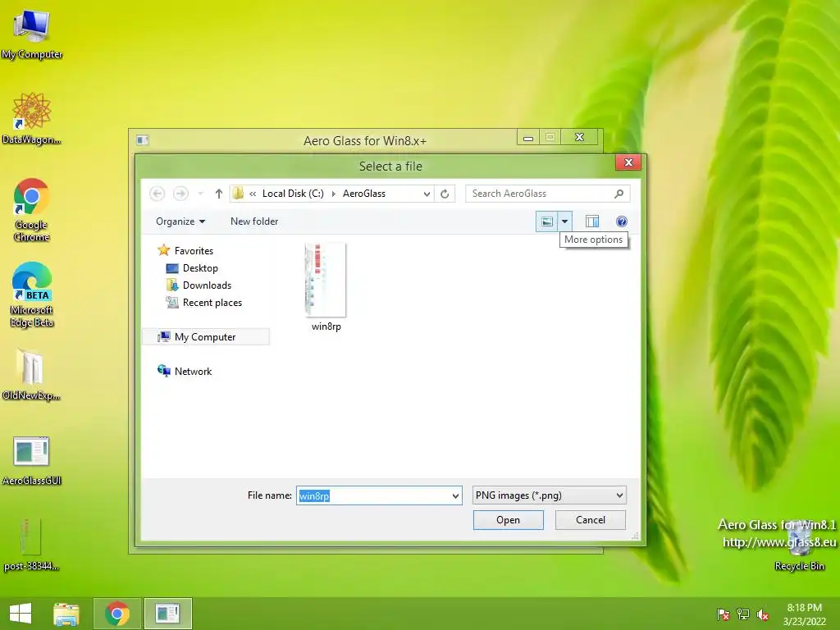Expand the address bar path history

427,194
